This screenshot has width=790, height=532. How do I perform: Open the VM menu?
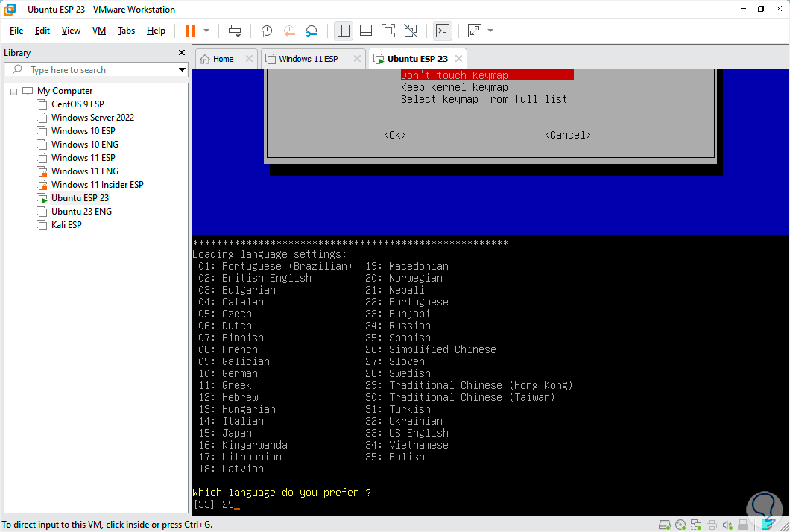click(x=99, y=31)
